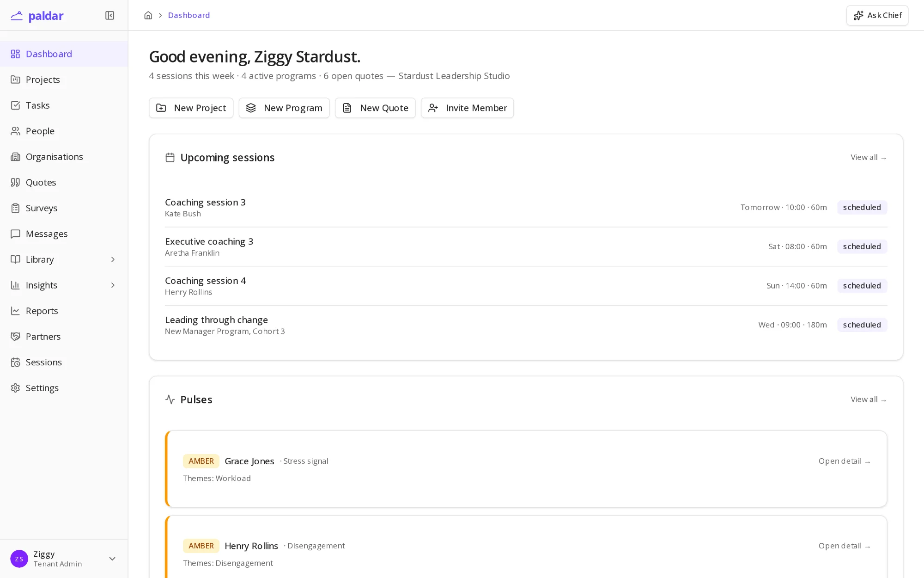This screenshot has height=578, width=924.
Task: Click the Sessions calendar-clock icon
Action: coord(16,362)
